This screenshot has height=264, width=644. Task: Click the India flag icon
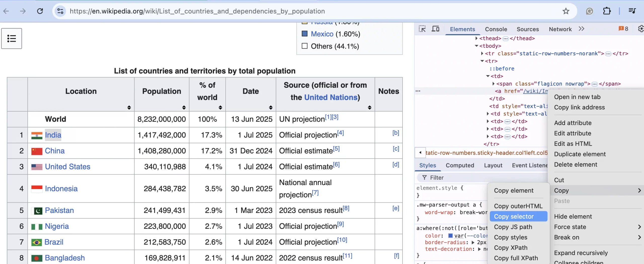(x=37, y=136)
